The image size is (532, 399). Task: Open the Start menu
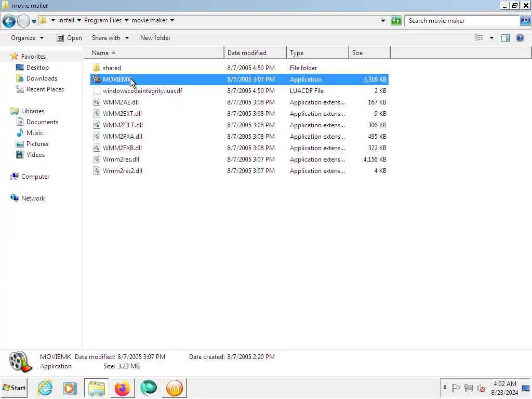pyautogui.click(x=14, y=388)
